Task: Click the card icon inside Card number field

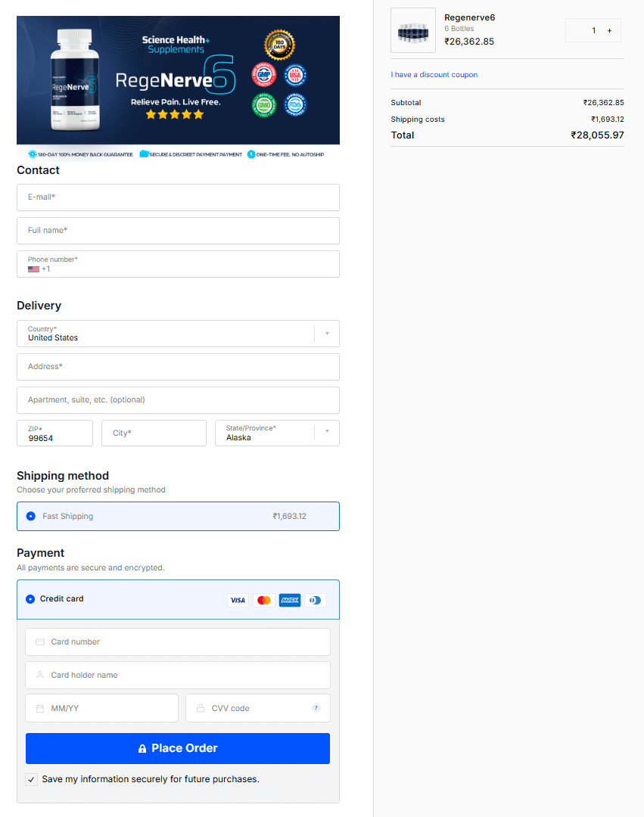Action: (39, 641)
